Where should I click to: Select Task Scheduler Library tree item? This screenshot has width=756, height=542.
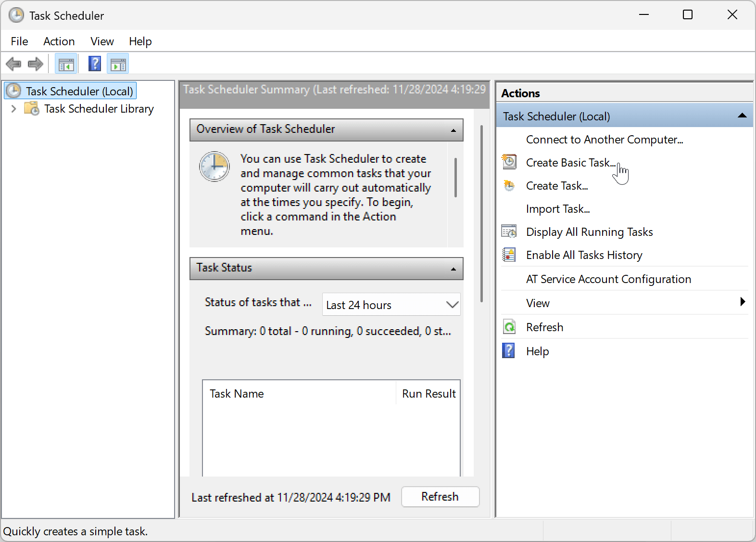[x=99, y=109]
